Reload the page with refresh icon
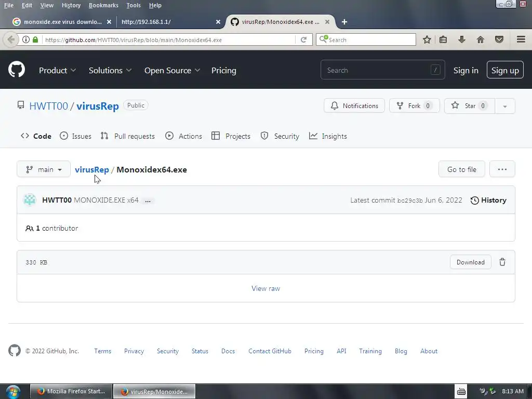The image size is (532, 399). (x=303, y=39)
